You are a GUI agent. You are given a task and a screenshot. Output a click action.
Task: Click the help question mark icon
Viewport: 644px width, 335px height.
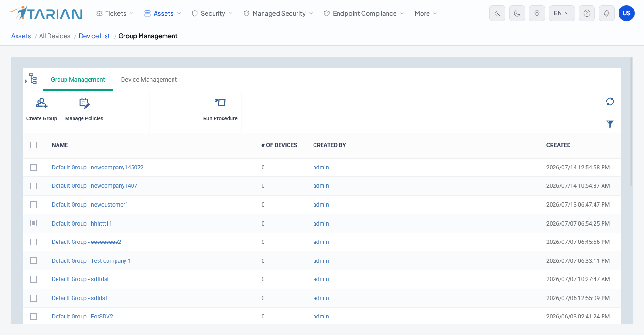pos(586,13)
